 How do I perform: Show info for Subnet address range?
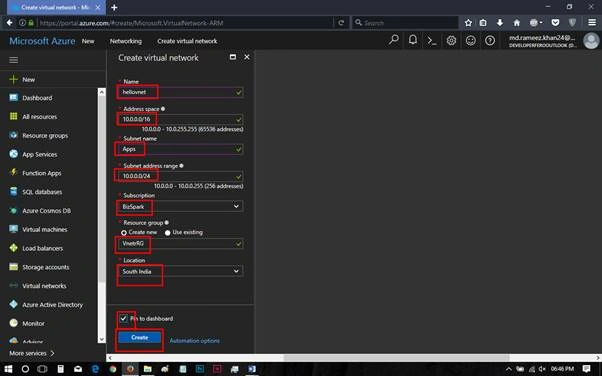click(181, 166)
